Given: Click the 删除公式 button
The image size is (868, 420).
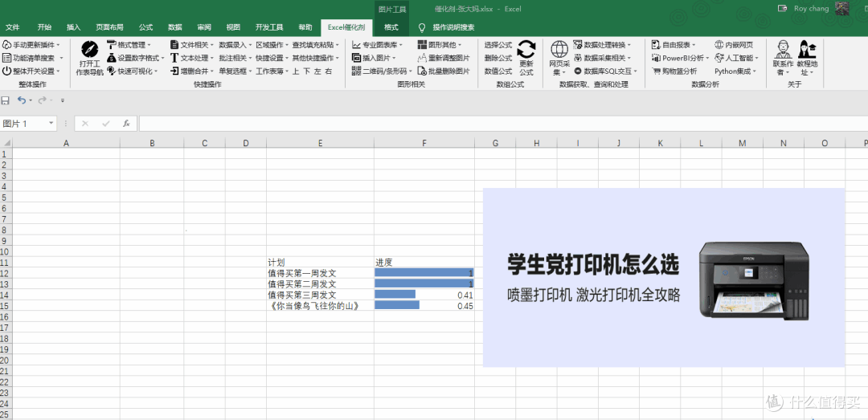Looking at the screenshot, I should [x=498, y=58].
